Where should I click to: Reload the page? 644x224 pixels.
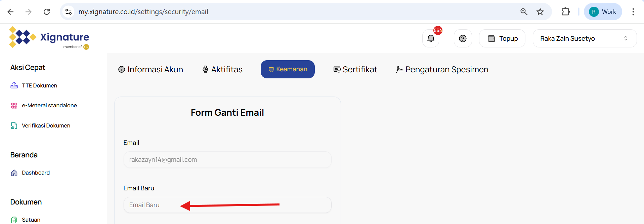coord(47,12)
